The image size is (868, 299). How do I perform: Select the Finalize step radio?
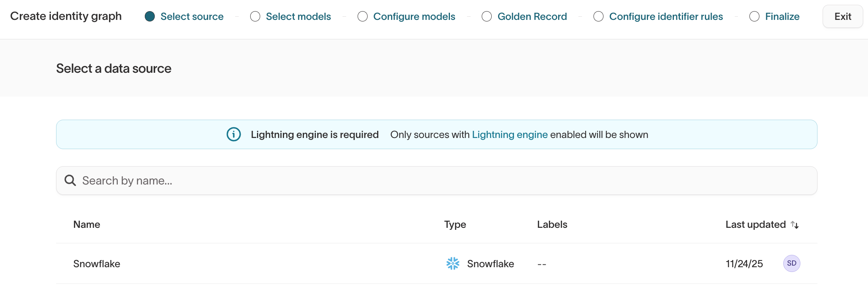pos(754,16)
